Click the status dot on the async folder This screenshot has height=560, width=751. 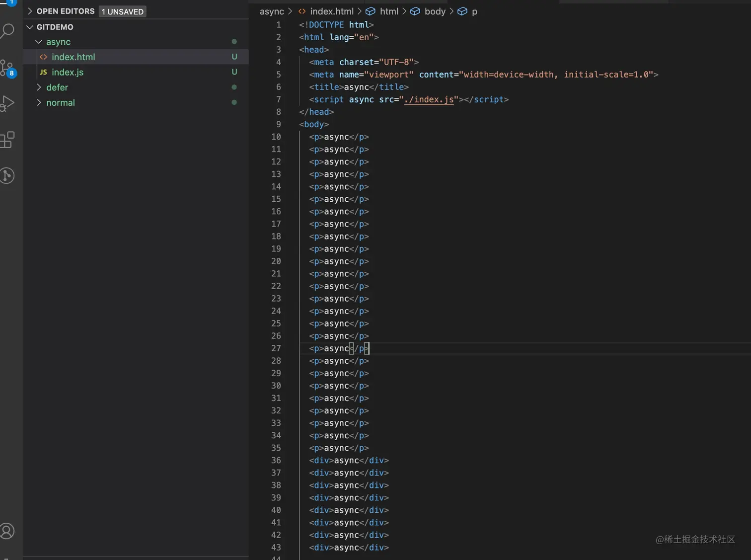(234, 42)
